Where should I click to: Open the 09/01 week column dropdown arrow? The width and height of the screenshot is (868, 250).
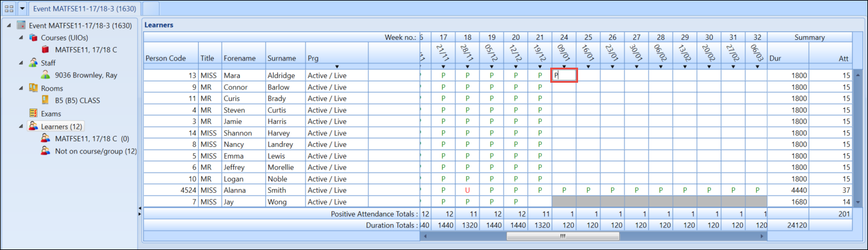pos(564,66)
